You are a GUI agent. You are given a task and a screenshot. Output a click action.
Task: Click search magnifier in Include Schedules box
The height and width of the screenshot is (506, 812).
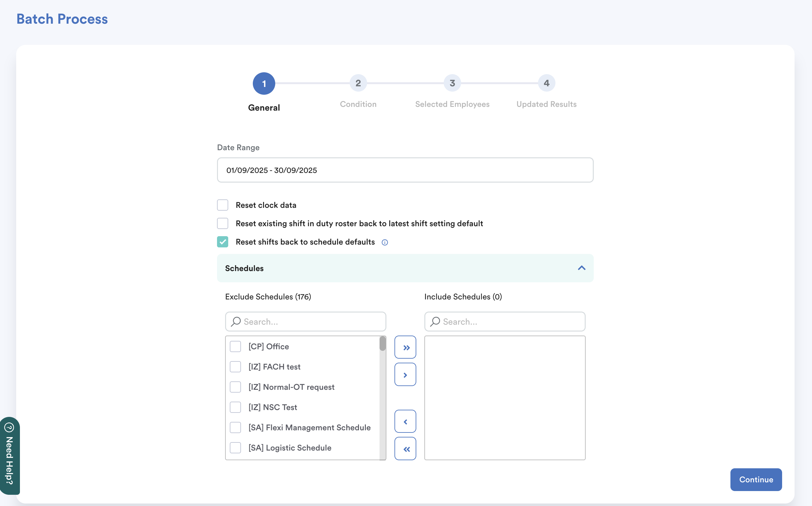coord(435,322)
